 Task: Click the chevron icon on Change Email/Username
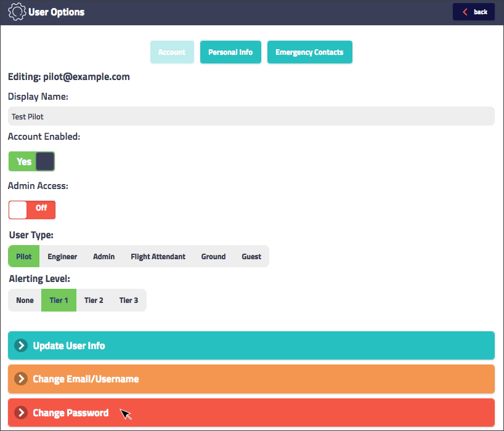click(x=21, y=379)
